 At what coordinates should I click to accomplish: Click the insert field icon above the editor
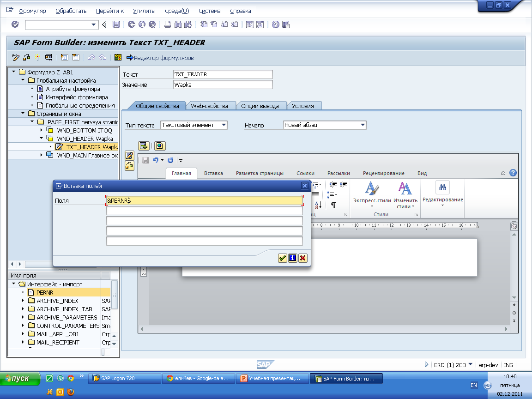(144, 146)
